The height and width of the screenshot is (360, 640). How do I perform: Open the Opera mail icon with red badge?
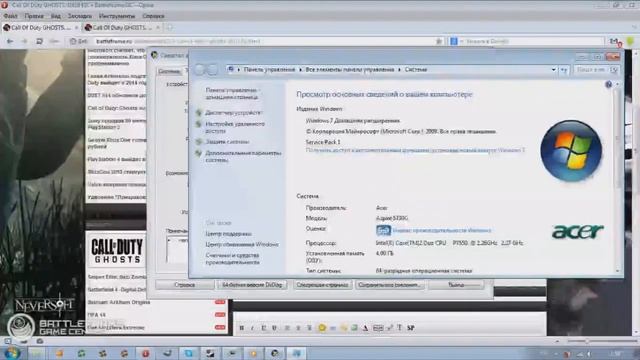click(x=615, y=42)
